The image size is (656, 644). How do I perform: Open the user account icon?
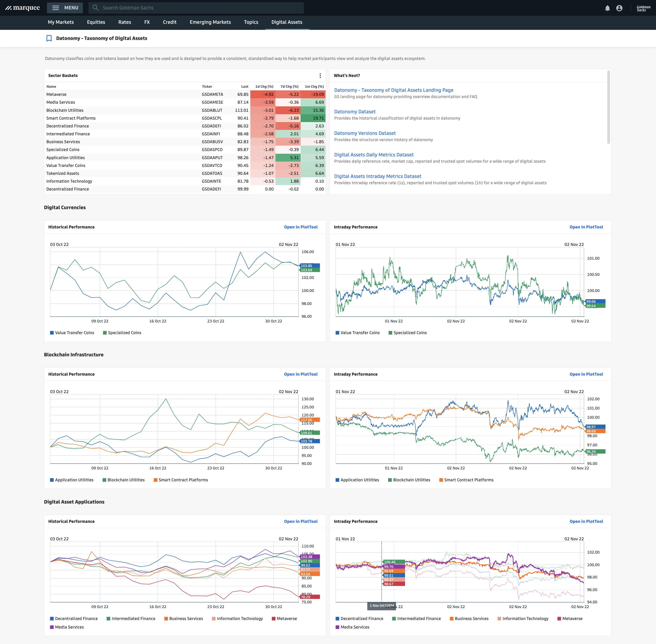point(619,8)
